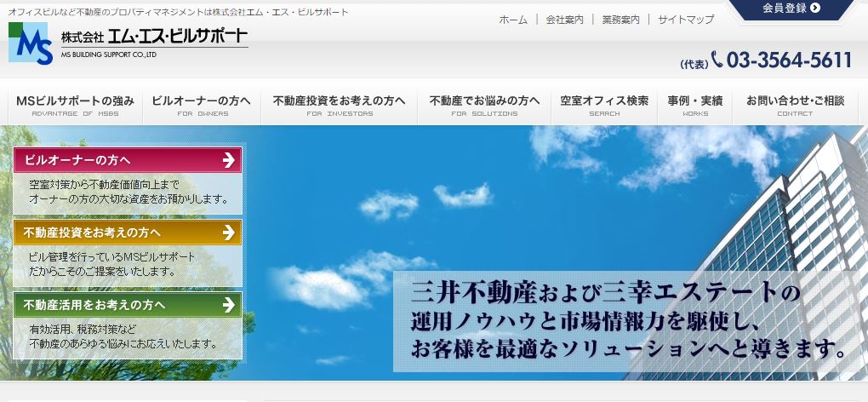Open MSビルサポートの強み menu
Image resolution: width=868 pixels, height=402 pixels.
click(75, 106)
